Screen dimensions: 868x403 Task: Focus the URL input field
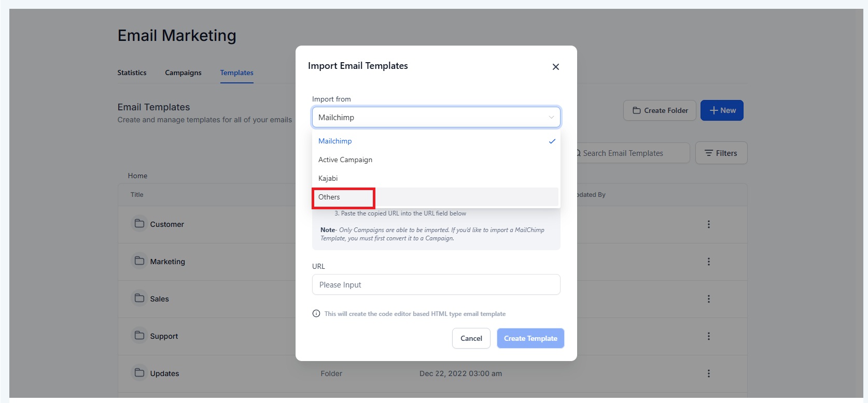[x=436, y=284]
